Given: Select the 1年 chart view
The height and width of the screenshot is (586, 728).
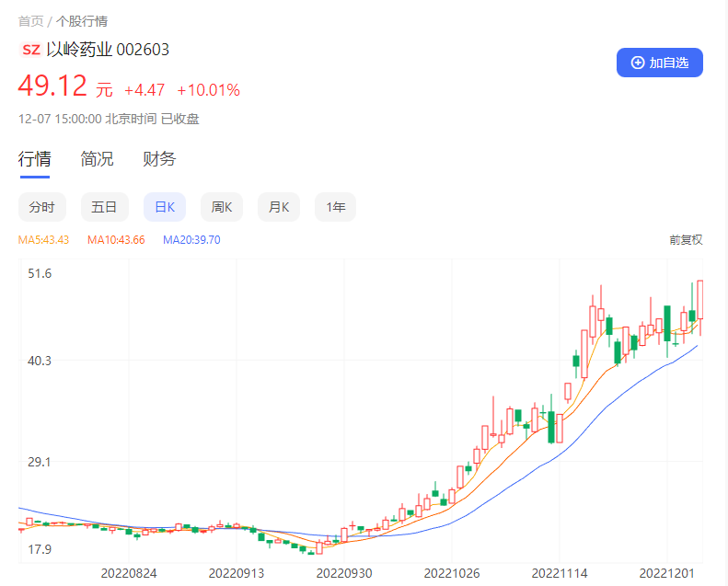Looking at the screenshot, I should (335, 207).
